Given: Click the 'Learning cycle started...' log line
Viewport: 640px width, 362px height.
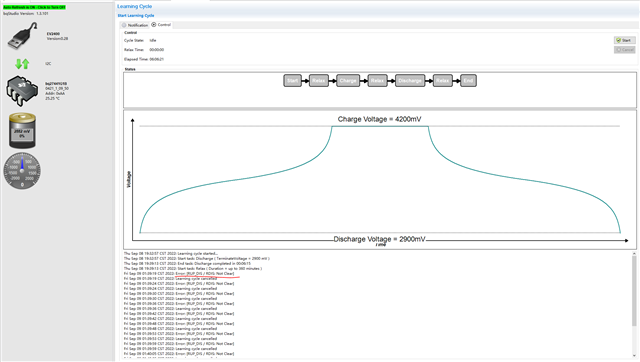Looking at the screenshot, I should [171, 253].
